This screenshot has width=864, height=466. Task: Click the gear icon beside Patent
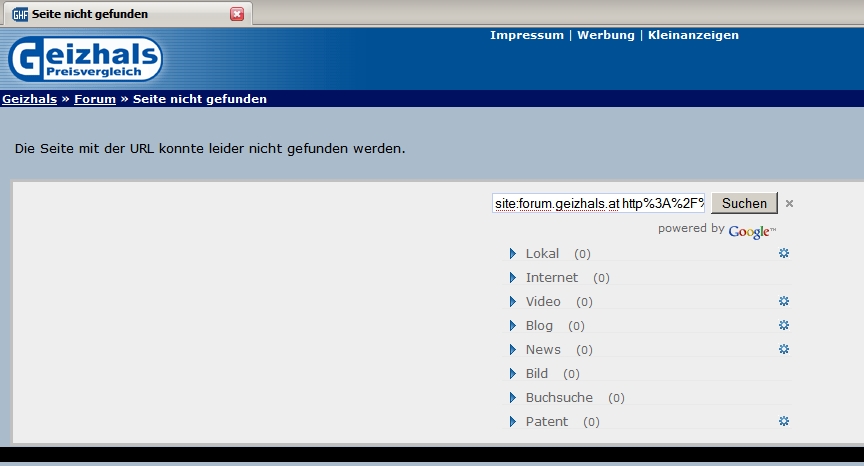point(784,421)
